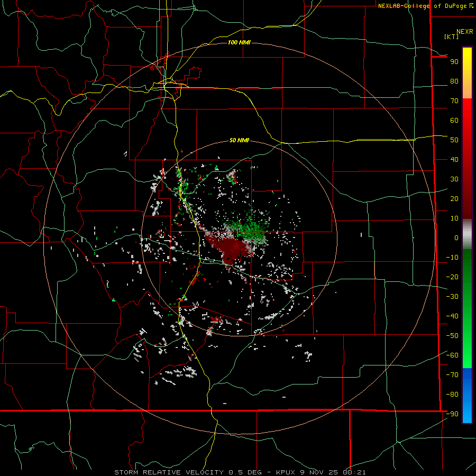Click the NEXR label above the color bar
476x476 pixels.
click(465, 32)
